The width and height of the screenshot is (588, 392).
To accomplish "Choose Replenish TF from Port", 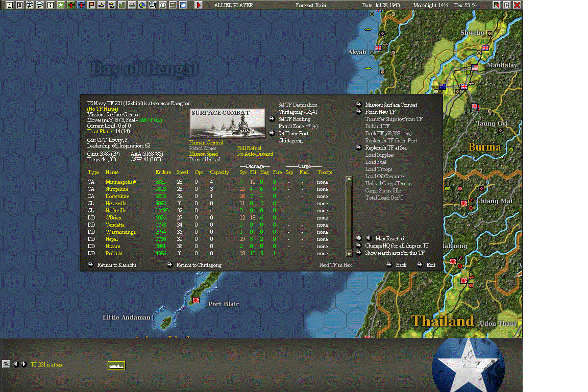I will (391, 141).
